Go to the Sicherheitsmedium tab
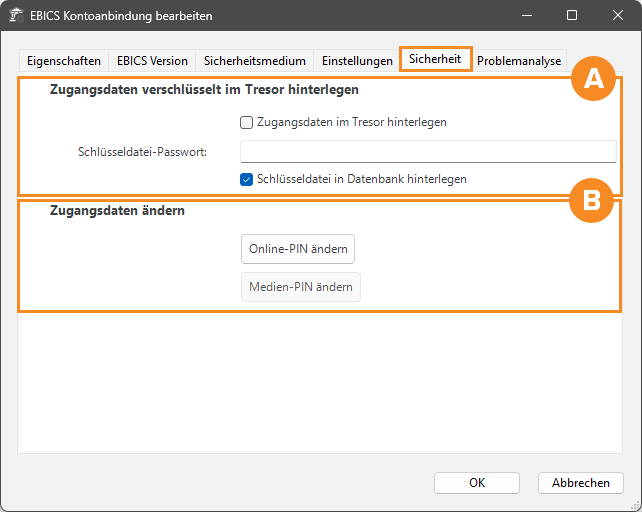Image resolution: width=642 pixels, height=512 pixels. [254, 61]
